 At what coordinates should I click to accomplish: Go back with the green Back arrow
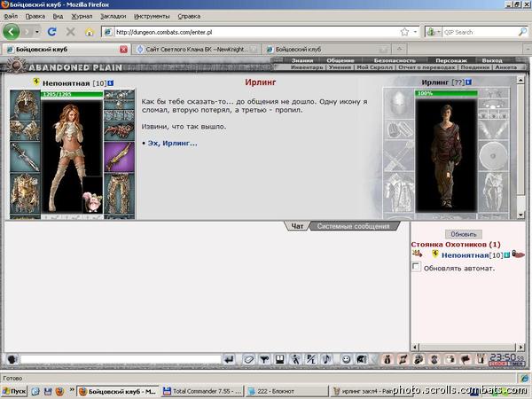tap(12, 32)
